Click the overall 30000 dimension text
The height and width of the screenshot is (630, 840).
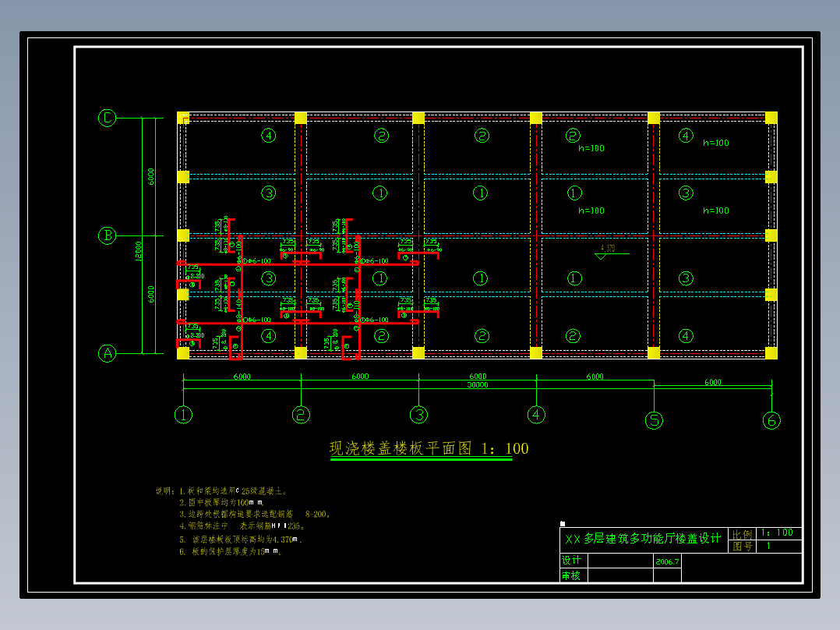pos(478,385)
